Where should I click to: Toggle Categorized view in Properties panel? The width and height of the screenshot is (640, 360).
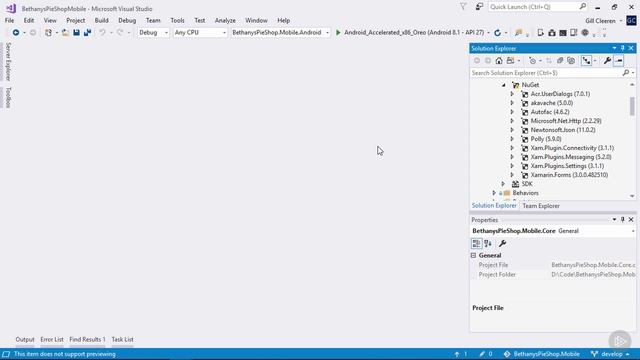tap(476, 244)
